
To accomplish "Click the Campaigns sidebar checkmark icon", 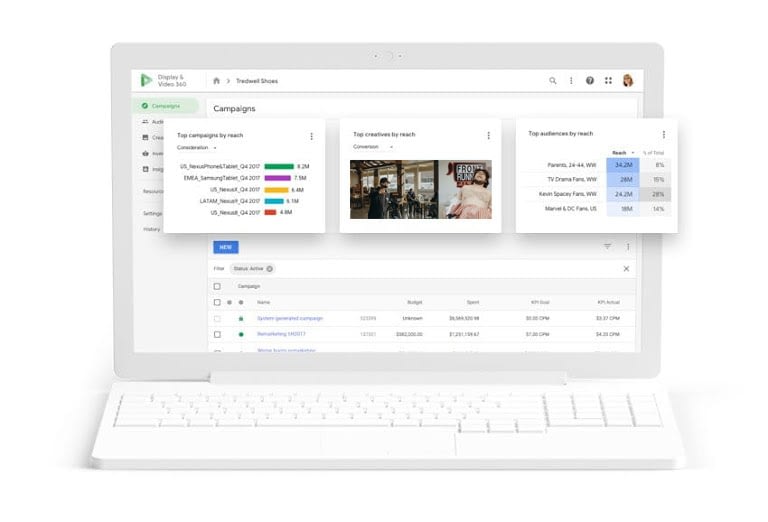I will [x=144, y=106].
